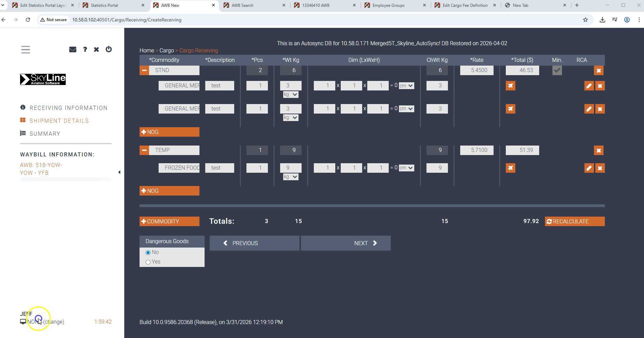Screen dimensions: 644x338
Task: Edit the FROZEN FOOD line
Action: pos(589,168)
